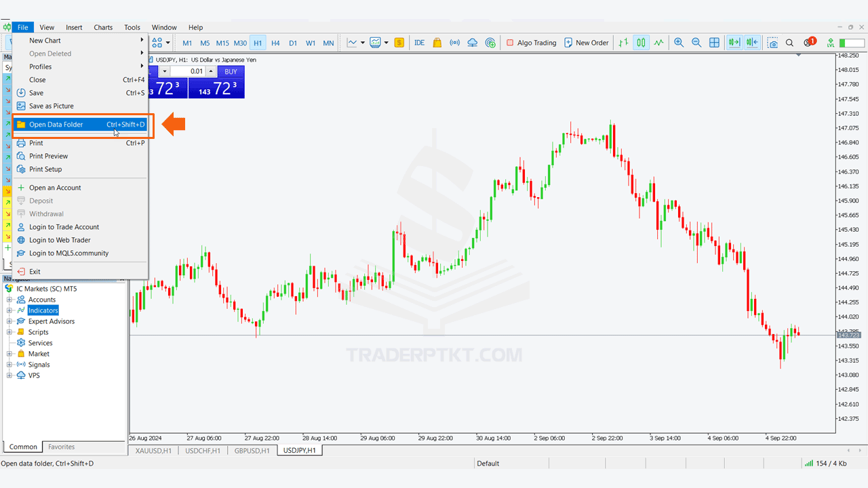Open the notifications icon with red badge
The image size is (868, 488).
click(809, 42)
